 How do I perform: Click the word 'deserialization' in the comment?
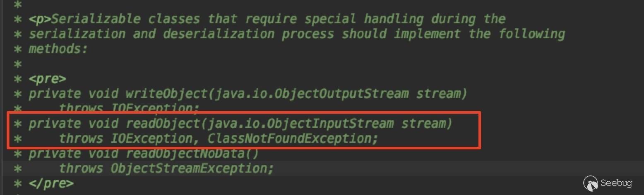click(x=219, y=34)
